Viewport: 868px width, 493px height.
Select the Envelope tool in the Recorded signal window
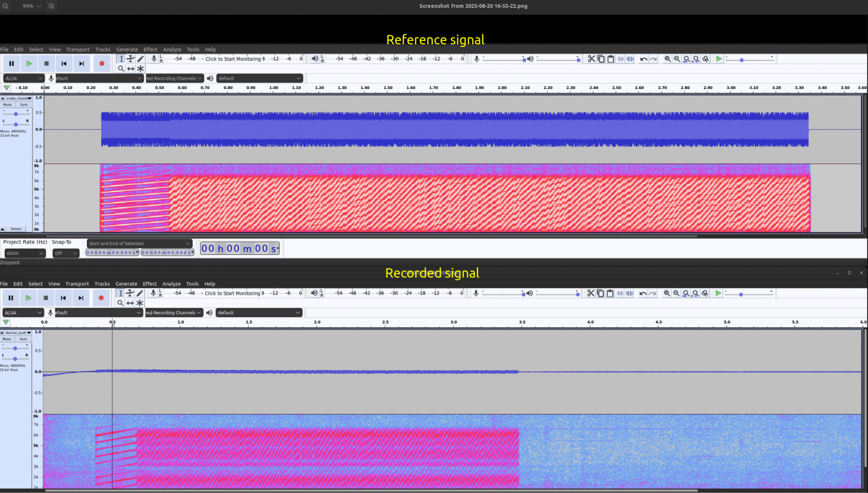(x=130, y=293)
